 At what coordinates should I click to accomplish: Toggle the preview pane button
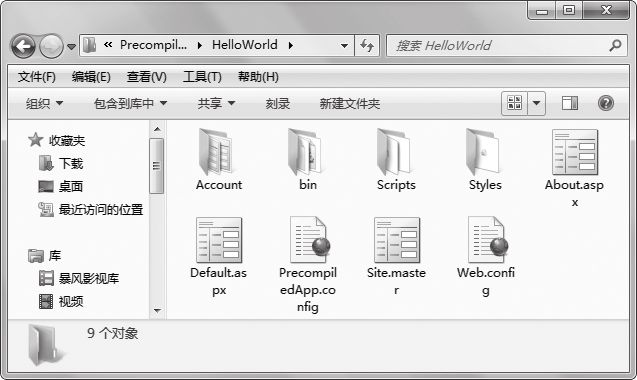coord(570,103)
